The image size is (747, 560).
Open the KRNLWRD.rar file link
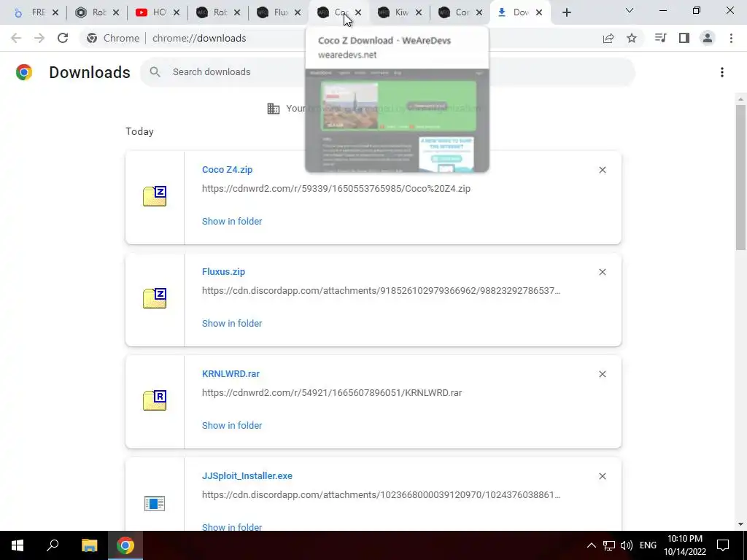click(231, 374)
